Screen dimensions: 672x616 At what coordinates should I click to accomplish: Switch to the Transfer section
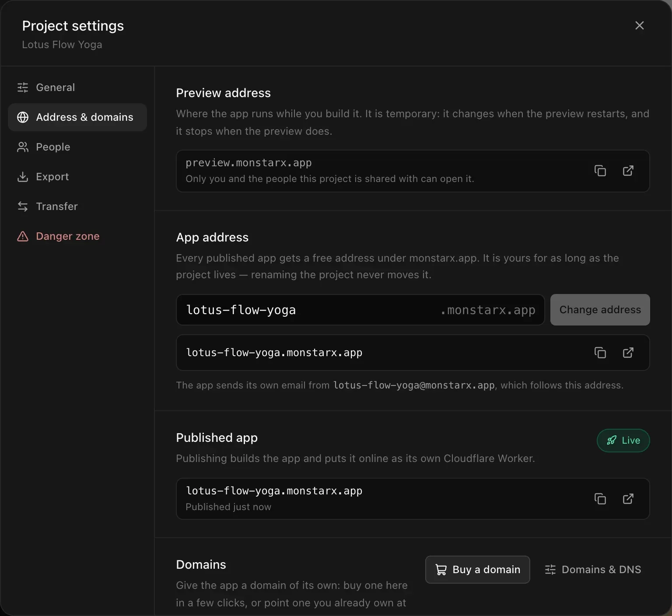click(77, 206)
